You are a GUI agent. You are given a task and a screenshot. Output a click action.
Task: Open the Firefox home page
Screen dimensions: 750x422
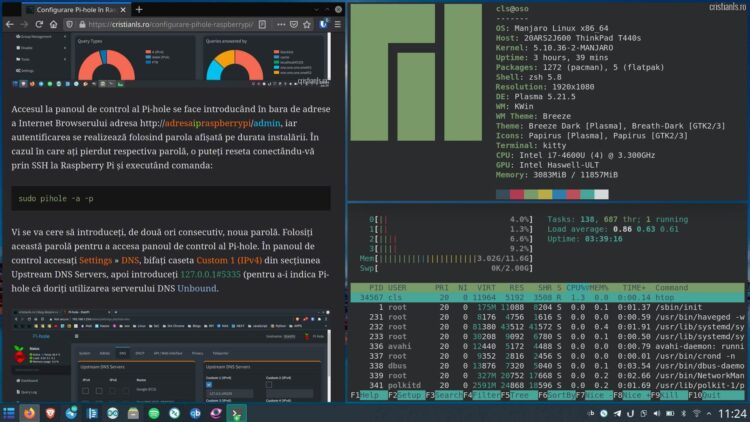(x=54, y=24)
